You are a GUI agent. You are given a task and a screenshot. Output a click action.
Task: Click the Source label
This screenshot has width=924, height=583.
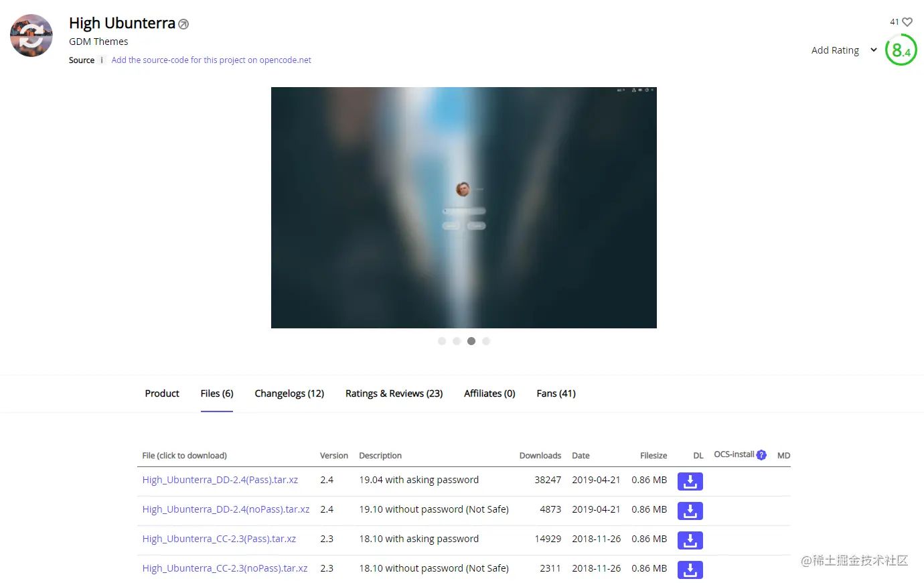[x=82, y=60]
